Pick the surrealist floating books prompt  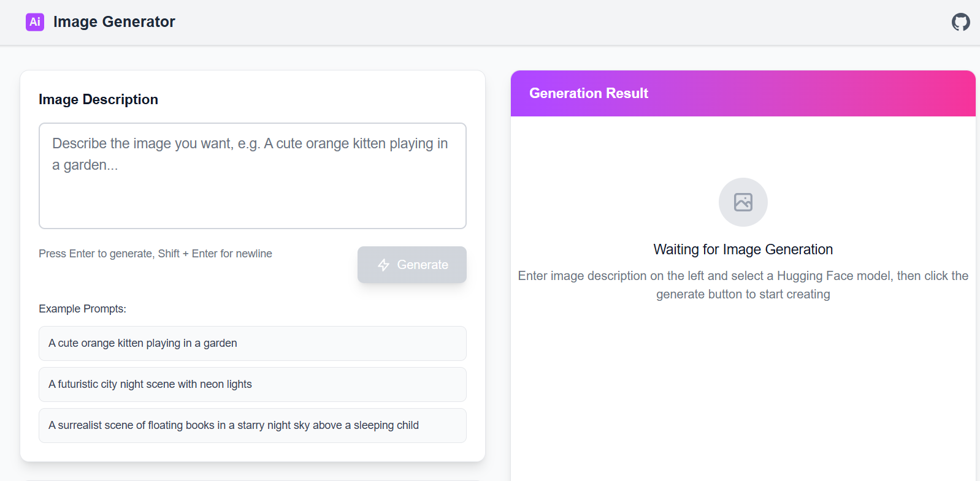[x=253, y=425]
